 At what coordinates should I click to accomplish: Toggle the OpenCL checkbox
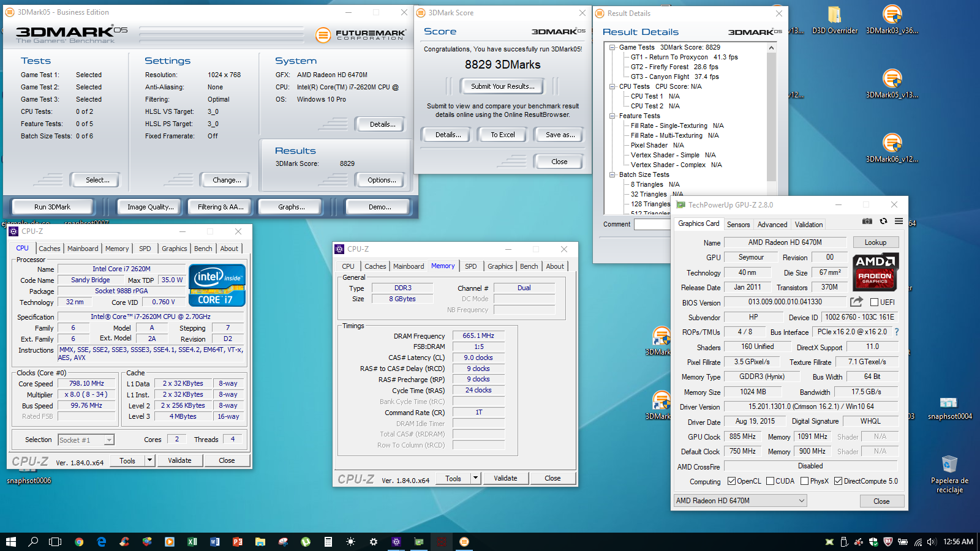731,481
